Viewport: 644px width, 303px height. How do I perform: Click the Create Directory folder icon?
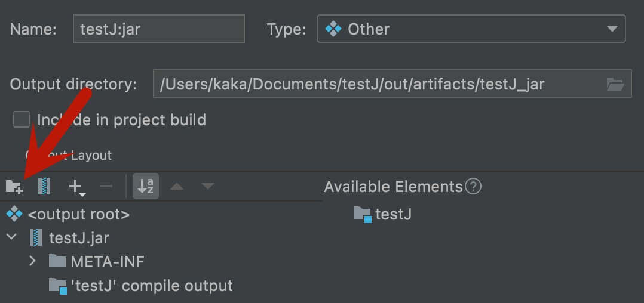tap(14, 187)
